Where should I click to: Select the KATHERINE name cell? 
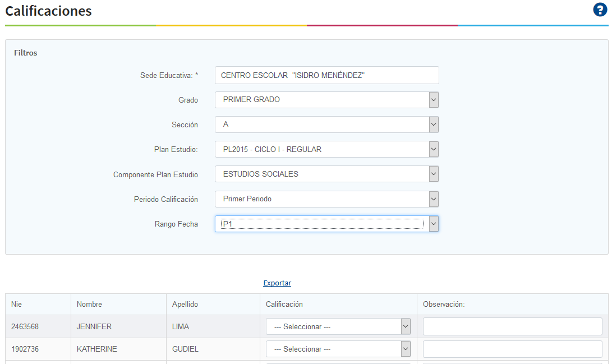97,349
